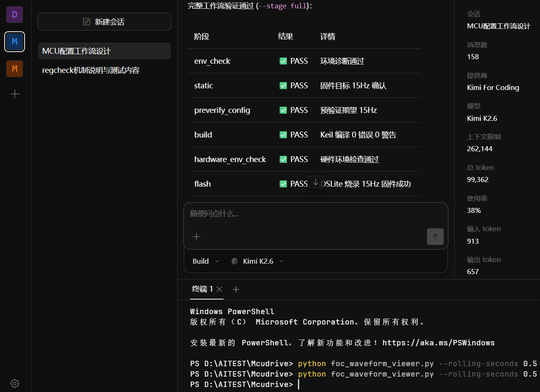Open MCU配置工作流设计 session
The width and height of the screenshot is (540, 392).
click(x=104, y=51)
